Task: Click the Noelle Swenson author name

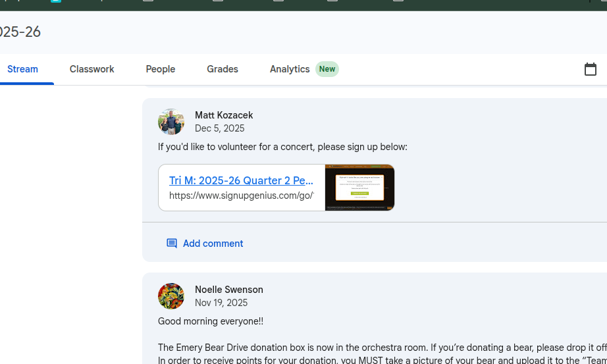Action: click(x=228, y=290)
